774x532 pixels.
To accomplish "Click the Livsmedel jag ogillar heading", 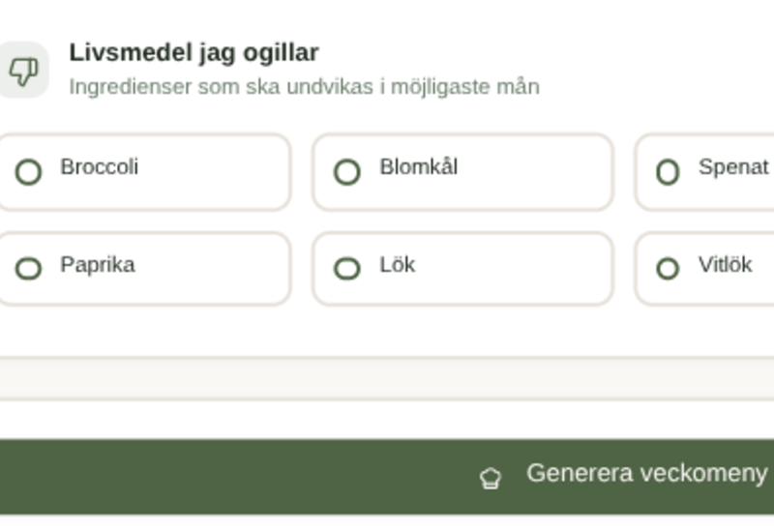I will pyautogui.click(x=193, y=52).
